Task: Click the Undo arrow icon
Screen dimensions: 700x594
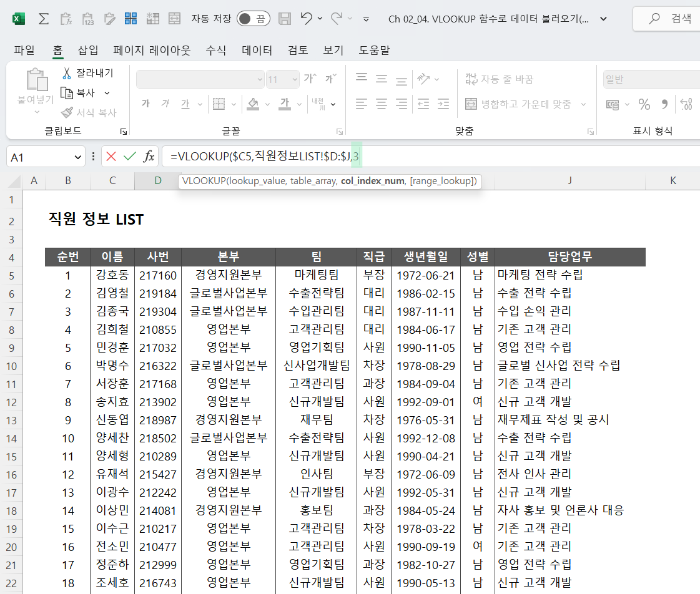Action: coord(306,18)
